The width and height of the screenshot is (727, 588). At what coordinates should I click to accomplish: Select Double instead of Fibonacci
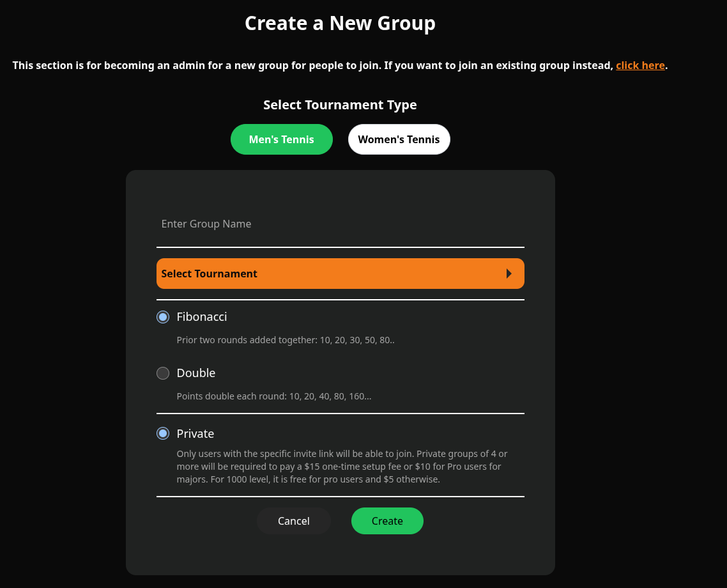pos(163,373)
